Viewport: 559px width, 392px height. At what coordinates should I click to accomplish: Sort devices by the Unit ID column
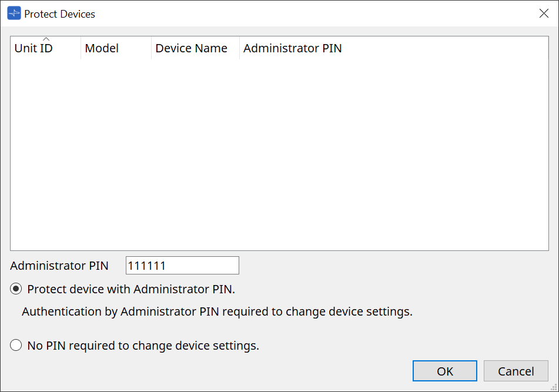click(x=34, y=48)
